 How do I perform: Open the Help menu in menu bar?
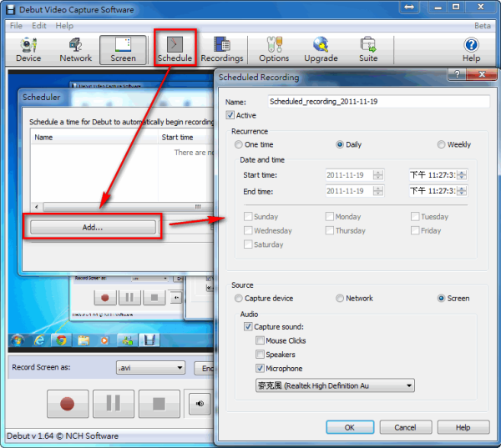point(64,26)
